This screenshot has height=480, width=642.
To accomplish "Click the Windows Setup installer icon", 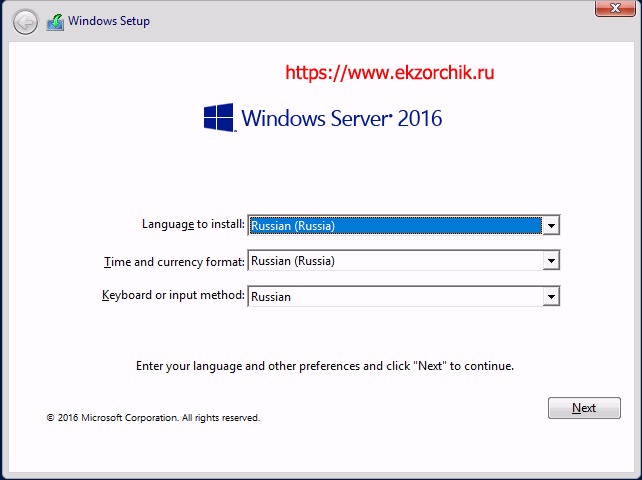I will coord(55,23).
